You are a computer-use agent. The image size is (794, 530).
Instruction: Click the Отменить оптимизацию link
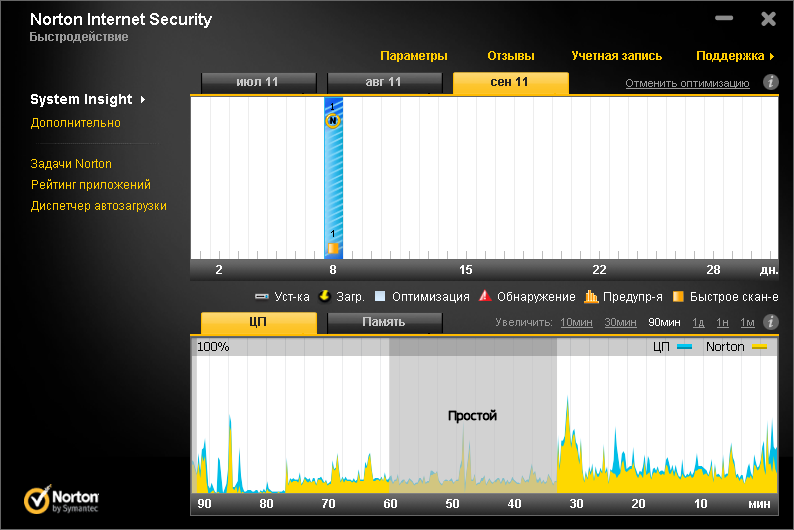pos(687,83)
